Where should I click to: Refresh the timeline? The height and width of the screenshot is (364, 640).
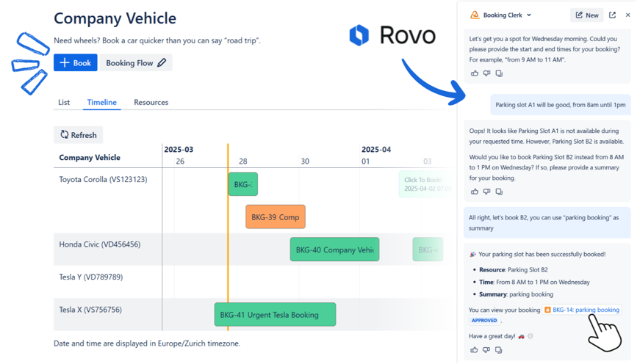79,135
